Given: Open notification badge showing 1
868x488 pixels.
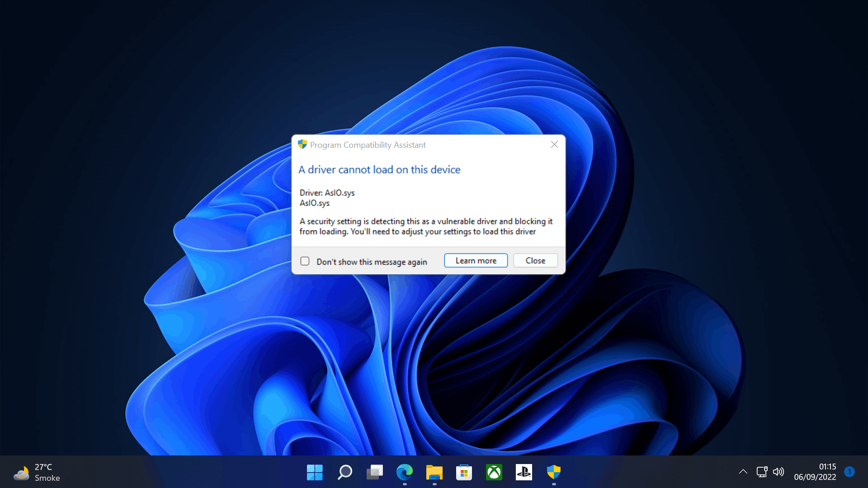Looking at the screenshot, I should click(849, 472).
